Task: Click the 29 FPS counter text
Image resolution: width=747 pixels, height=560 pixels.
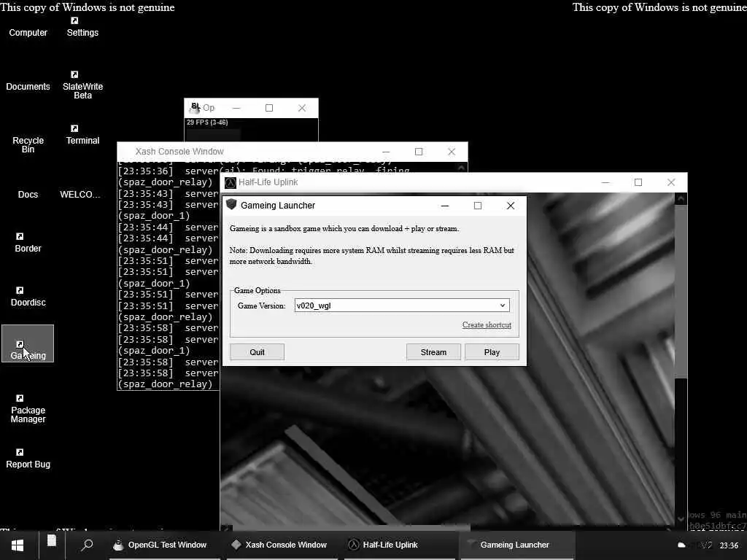Action: pos(207,122)
